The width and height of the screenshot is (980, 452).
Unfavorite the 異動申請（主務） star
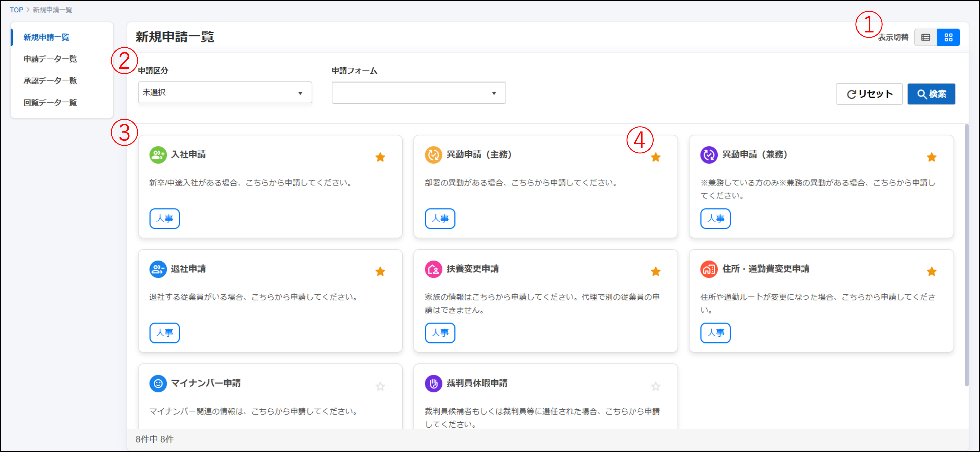point(655,157)
